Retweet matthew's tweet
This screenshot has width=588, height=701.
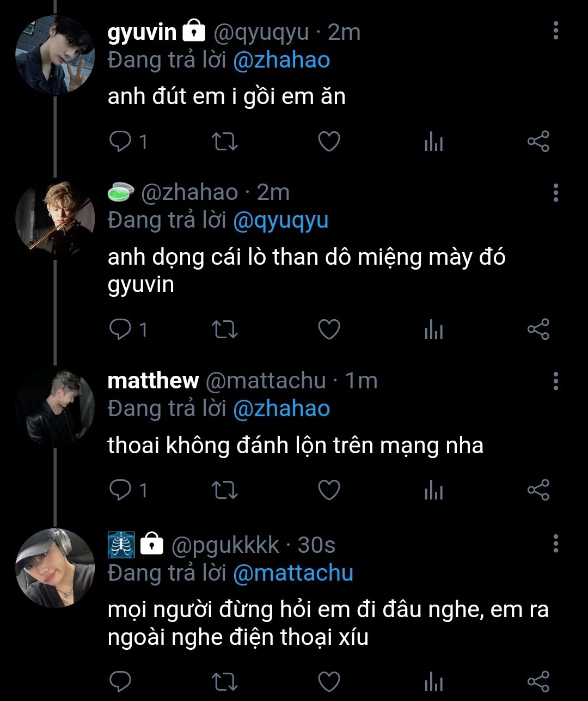coord(224,490)
